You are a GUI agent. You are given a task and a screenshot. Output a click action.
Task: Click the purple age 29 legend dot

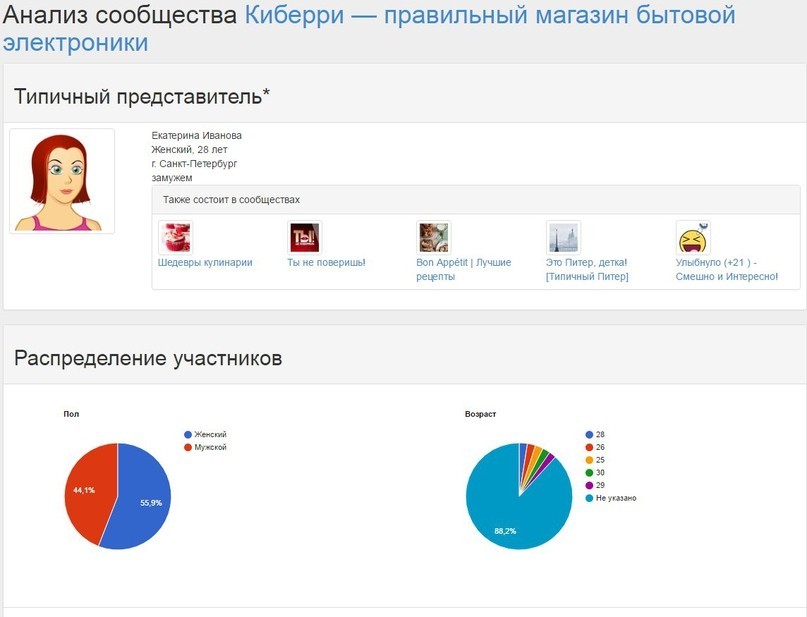tap(589, 485)
